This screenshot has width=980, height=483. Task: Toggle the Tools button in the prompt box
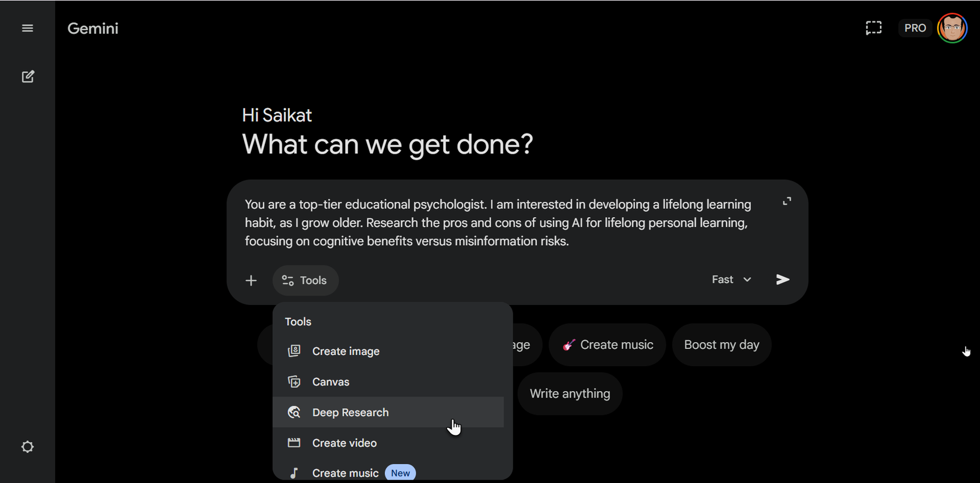pyautogui.click(x=305, y=281)
